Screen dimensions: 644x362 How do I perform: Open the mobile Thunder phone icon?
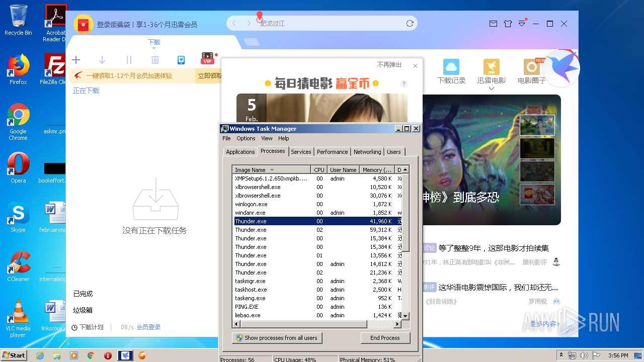[181, 60]
